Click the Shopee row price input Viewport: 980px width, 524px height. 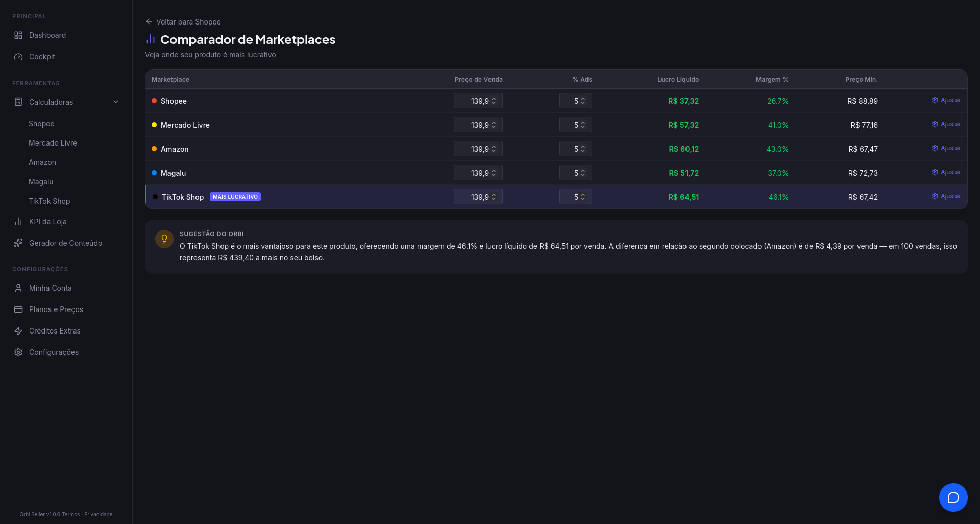tap(478, 101)
